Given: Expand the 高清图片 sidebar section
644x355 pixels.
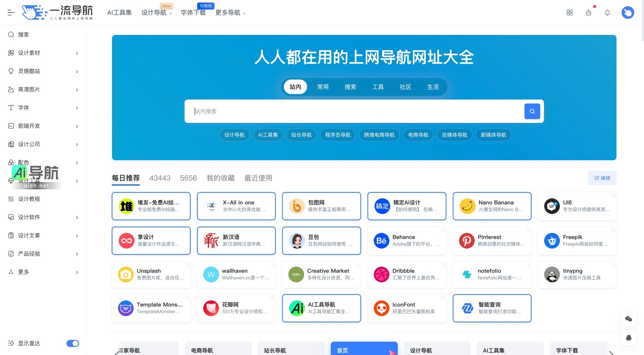Looking at the screenshot, I should (x=77, y=90).
